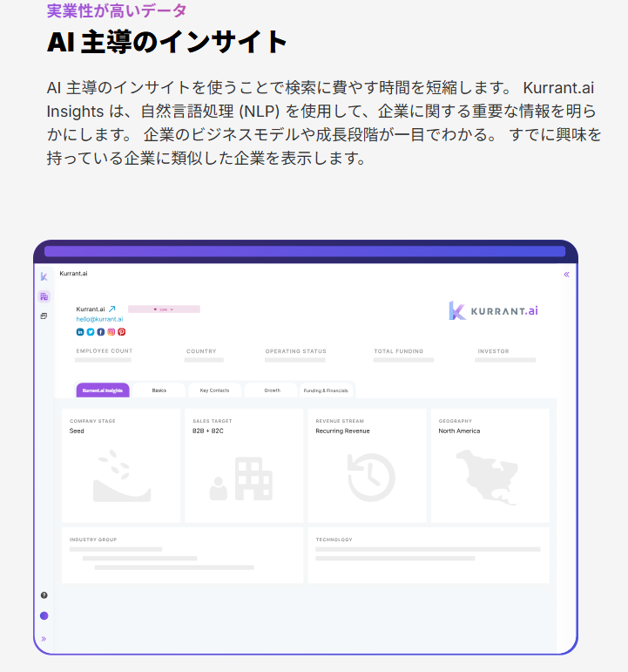Click the help question mark icon

pos(44,595)
